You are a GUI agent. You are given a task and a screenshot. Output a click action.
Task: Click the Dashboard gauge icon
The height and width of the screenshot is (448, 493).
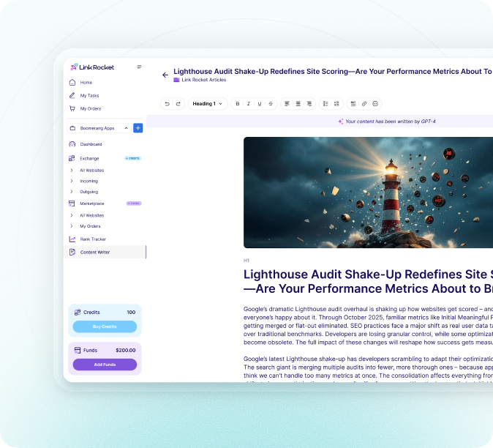tap(72, 144)
